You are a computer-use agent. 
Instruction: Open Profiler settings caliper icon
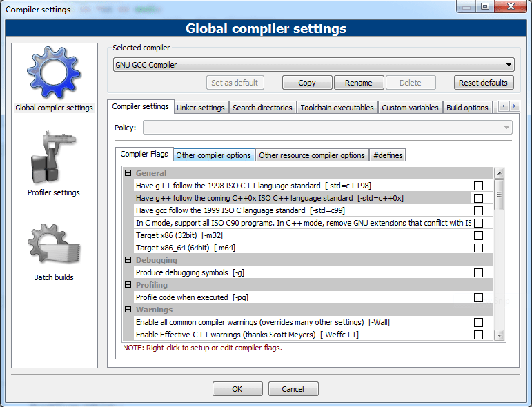coord(54,157)
